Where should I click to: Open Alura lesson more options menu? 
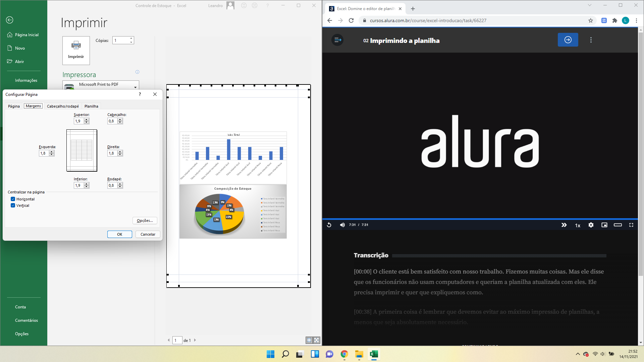click(x=591, y=40)
